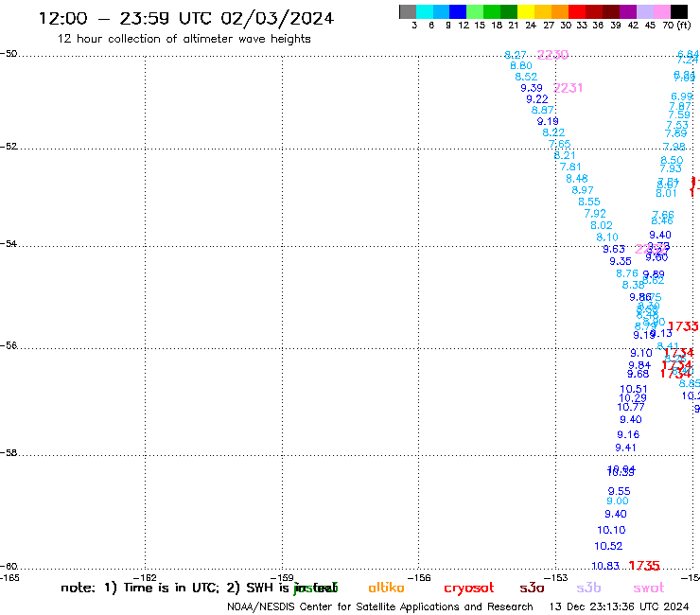700x615 pixels.
Task: Click the wave height value '8.50'
Action: click(x=672, y=160)
